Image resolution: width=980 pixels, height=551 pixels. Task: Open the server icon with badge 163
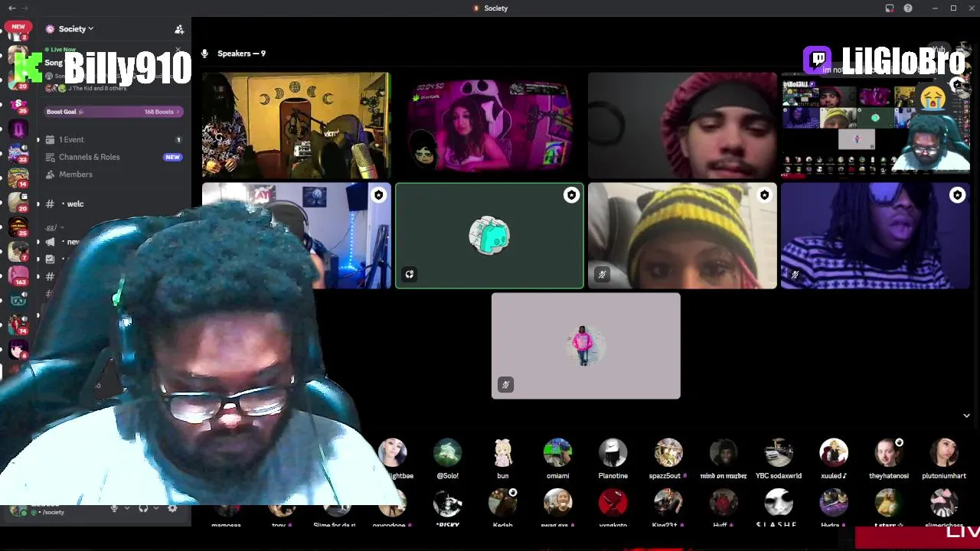(x=18, y=275)
